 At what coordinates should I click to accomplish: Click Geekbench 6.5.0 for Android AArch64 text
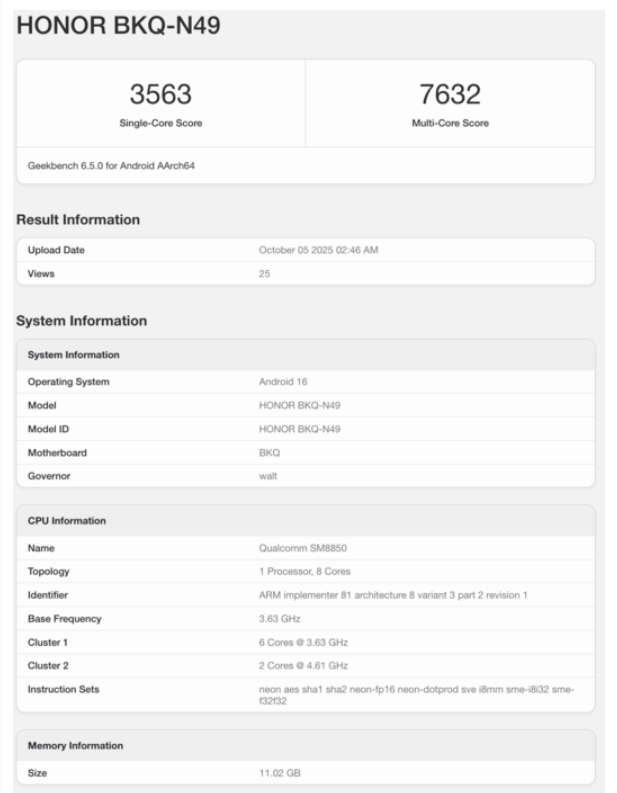coord(111,165)
